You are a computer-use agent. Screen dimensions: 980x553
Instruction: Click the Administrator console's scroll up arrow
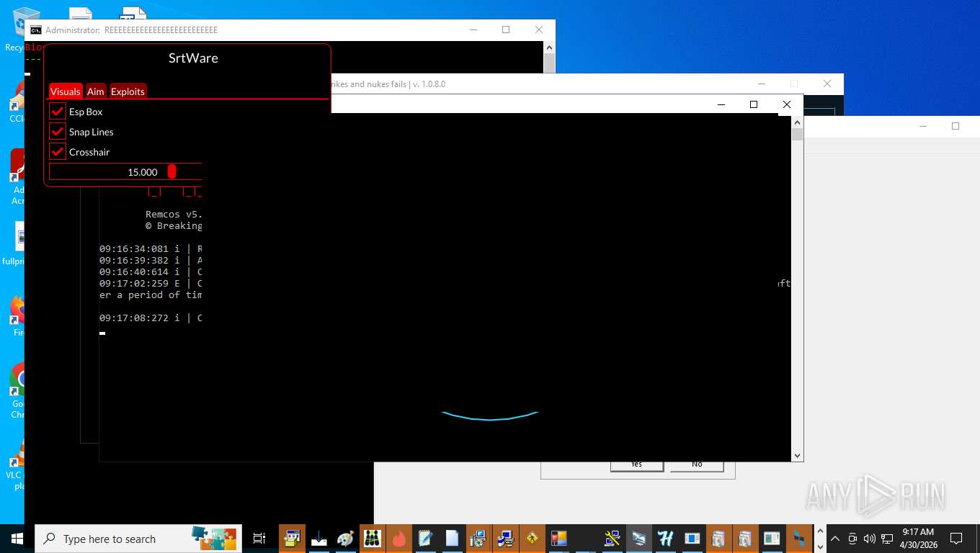(x=549, y=48)
